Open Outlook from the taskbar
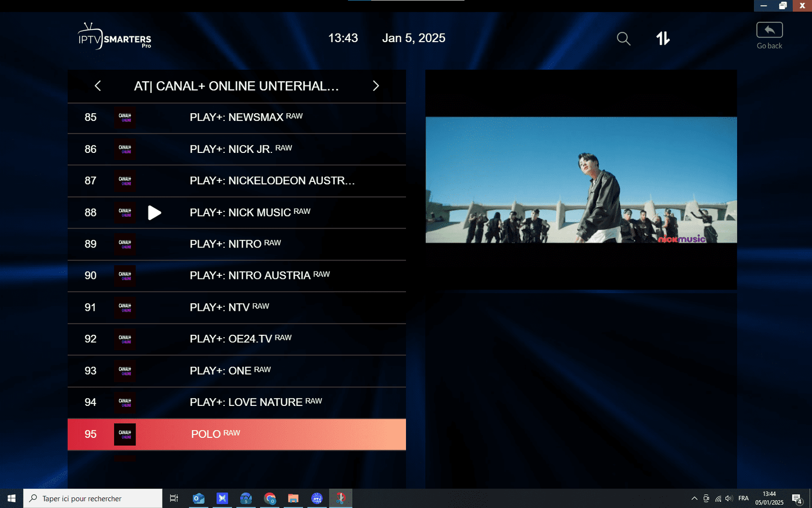 click(198, 498)
